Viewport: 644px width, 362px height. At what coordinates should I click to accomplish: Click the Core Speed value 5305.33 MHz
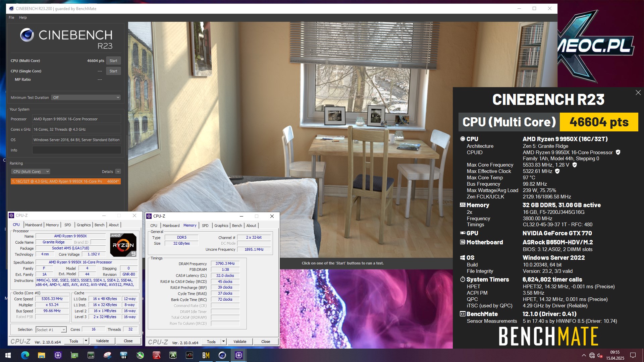pyautogui.click(x=52, y=299)
